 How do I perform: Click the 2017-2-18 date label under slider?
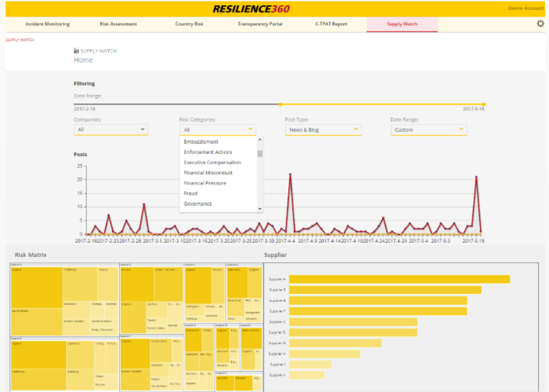pyautogui.click(x=84, y=109)
